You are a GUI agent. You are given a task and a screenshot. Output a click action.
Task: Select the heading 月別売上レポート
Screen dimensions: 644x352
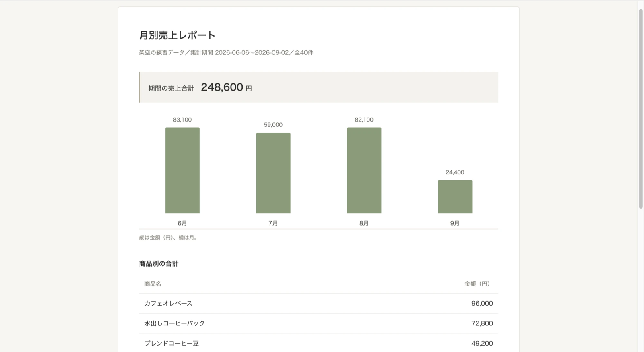(178, 35)
